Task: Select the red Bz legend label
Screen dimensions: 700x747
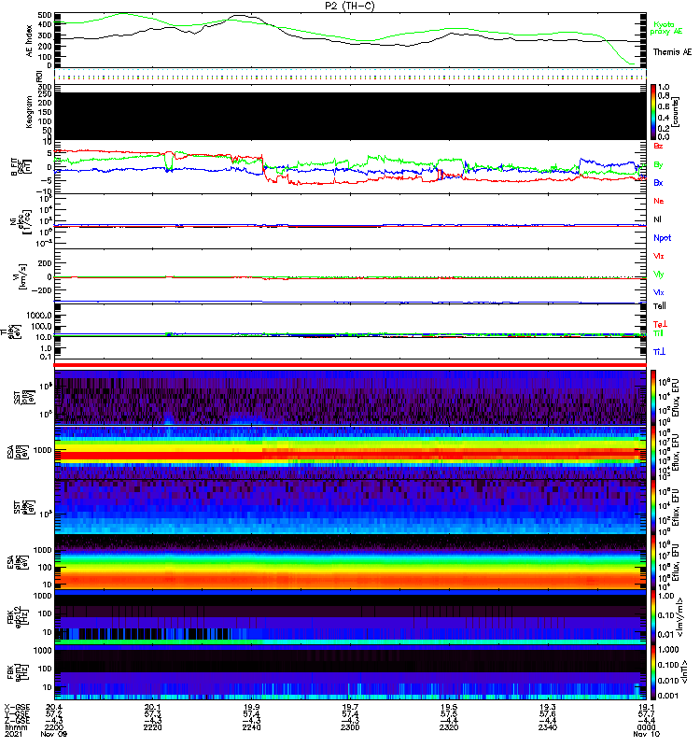Action: point(658,146)
